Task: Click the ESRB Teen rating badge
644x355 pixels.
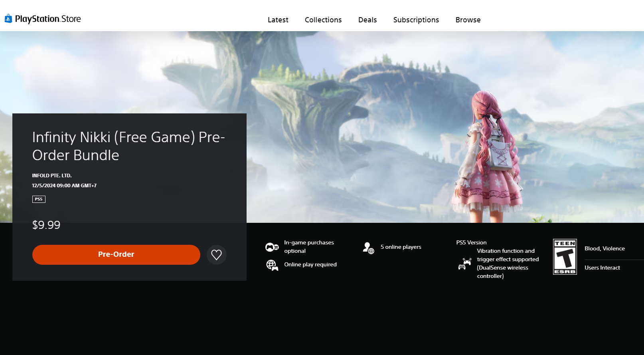Action: (x=565, y=257)
